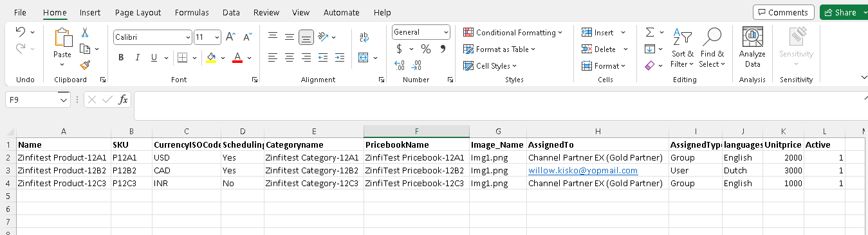Click Delete cells button
The height and width of the screenshot is (235, 868).
(599, 49)
